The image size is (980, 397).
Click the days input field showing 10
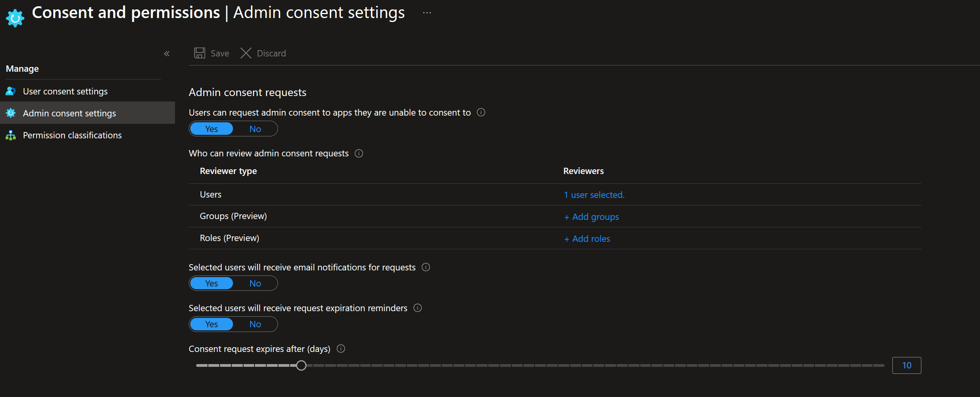click(907, 366)
